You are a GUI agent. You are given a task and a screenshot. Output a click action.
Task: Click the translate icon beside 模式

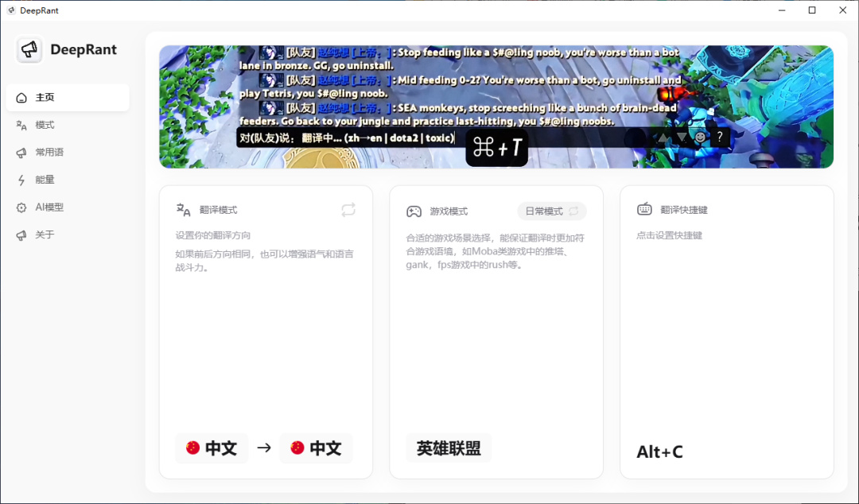(x=21, y=125)
